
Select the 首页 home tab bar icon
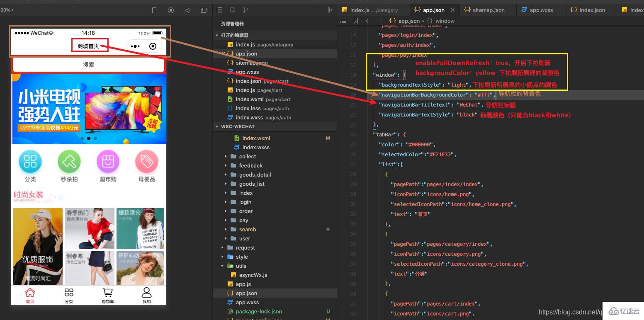pyautogui.click(x=30, y=293)
